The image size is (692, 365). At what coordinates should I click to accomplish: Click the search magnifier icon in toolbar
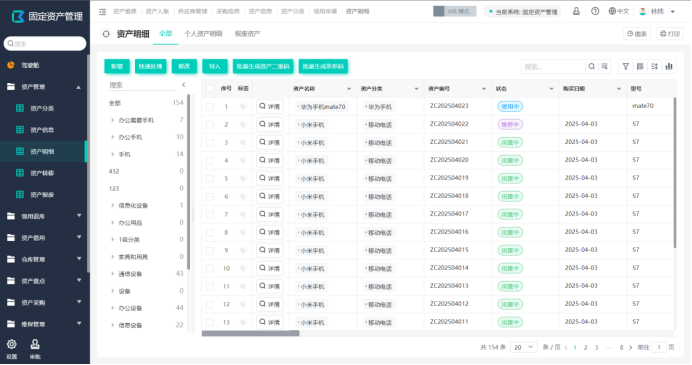click(591, 66)
